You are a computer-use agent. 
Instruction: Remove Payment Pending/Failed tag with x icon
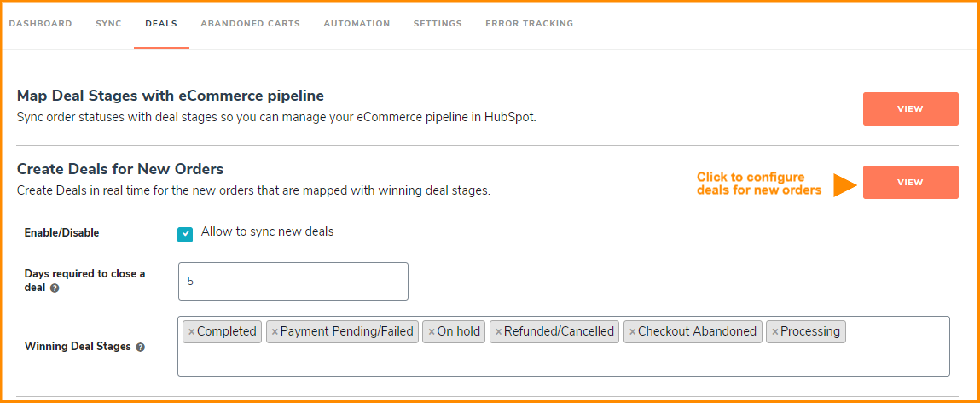pos(275,331)
